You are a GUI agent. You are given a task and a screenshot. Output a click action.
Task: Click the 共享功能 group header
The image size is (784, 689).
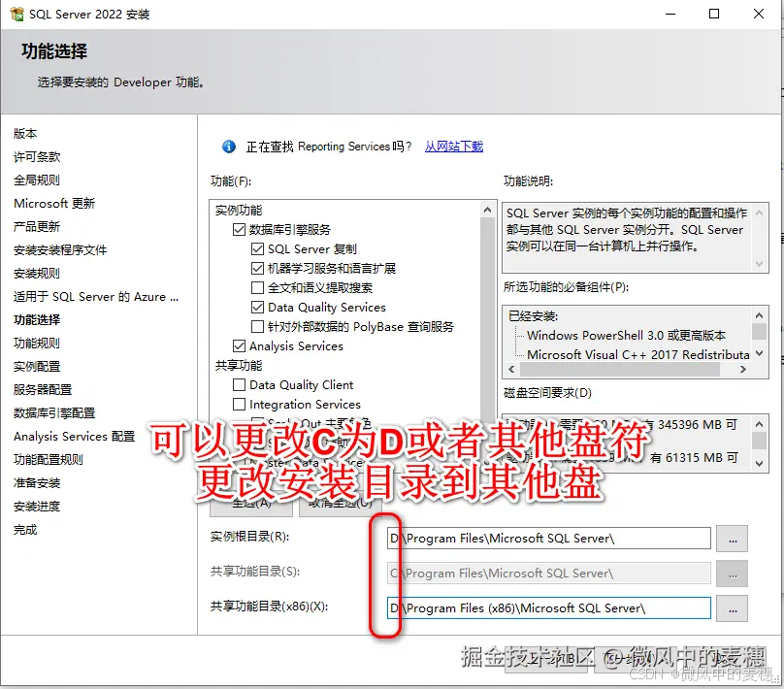pyautogui.click(x=239, y=366)
